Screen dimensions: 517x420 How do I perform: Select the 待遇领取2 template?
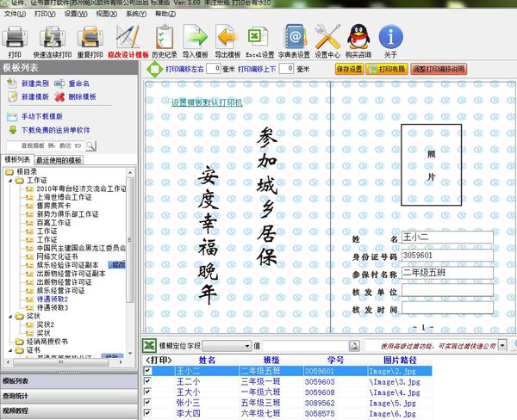pyautogui.click(x=53, y=300)
